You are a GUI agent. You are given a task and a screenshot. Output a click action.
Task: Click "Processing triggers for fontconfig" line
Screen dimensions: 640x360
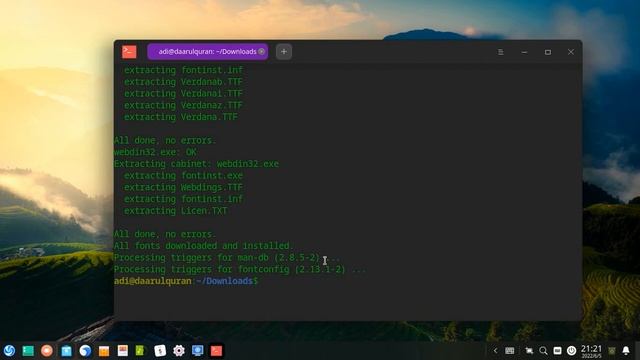(240, 269)
